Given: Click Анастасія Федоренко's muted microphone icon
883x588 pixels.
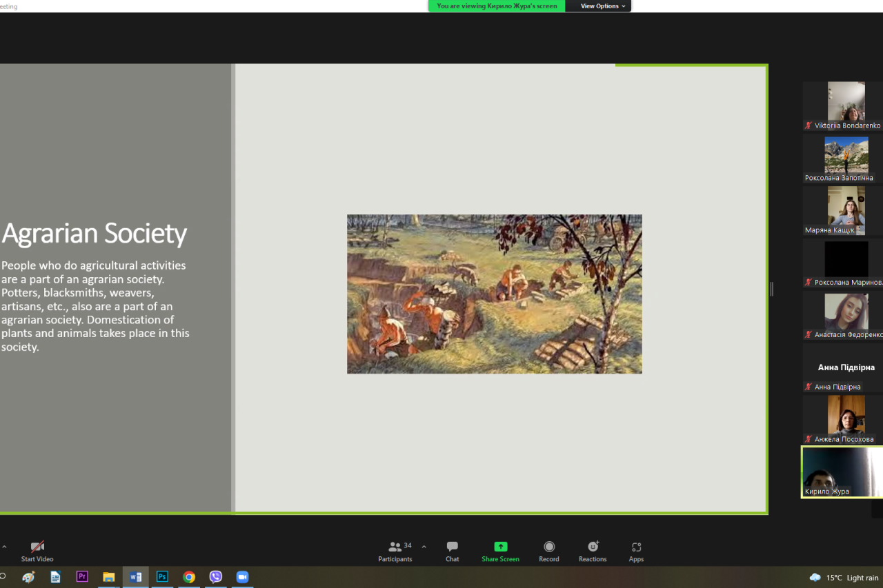Looking at the screenshot, I should (808, 334).
